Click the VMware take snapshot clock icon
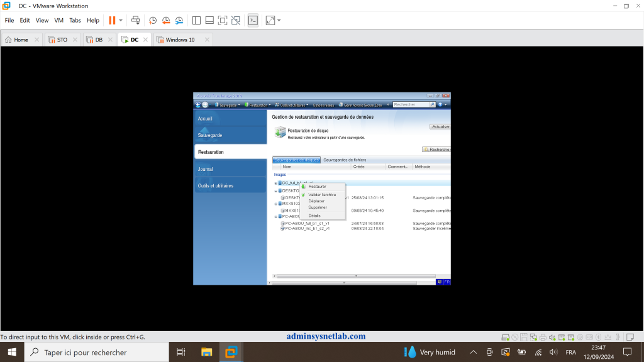This screenshot has height=362, width=644. point(153,21)
